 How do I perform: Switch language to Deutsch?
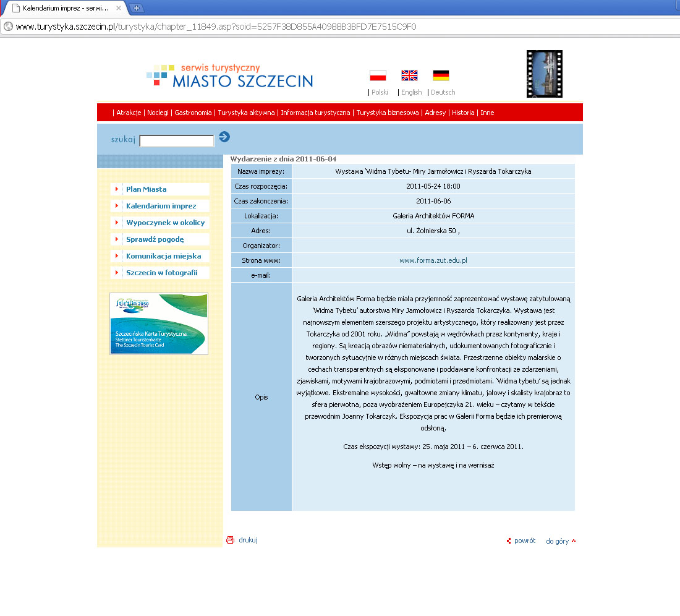click(443, 92)
